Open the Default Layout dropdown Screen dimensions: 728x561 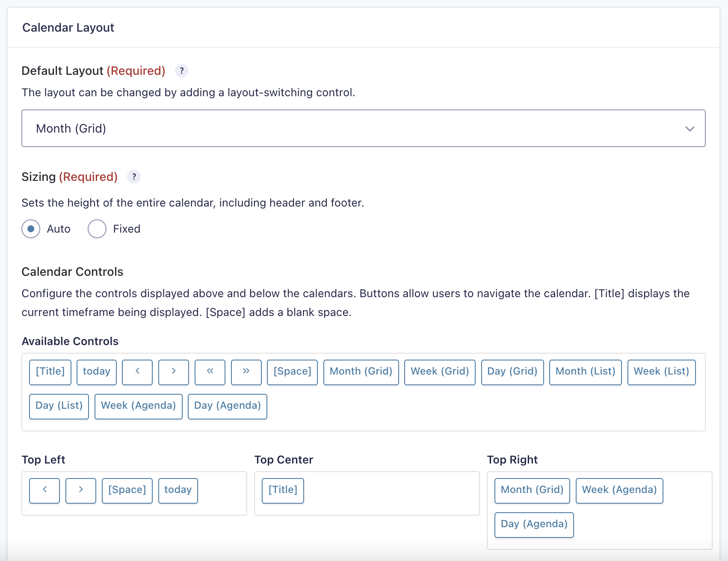pyautogui.click(x=363, y=128)
